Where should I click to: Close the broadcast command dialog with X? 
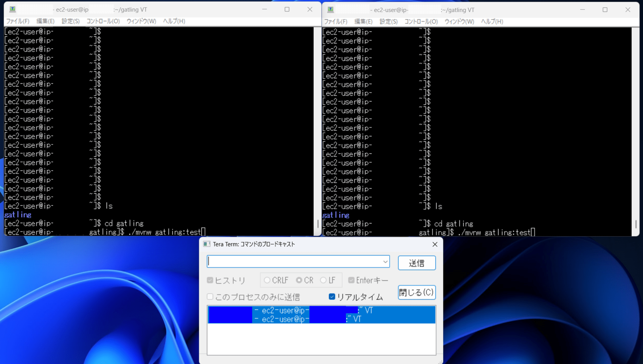pyautogui.click(x=435, y=244)
